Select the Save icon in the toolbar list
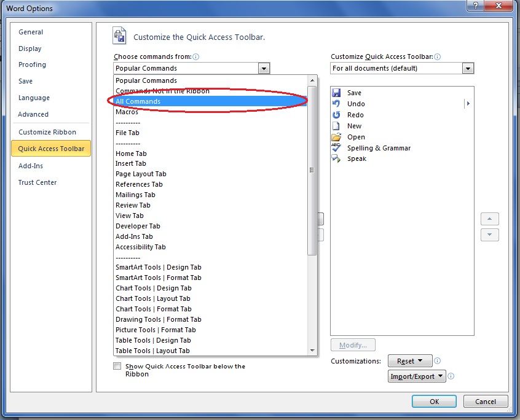Screen dimensions: 520x420 pyautogui.click(x=335, y=93)
